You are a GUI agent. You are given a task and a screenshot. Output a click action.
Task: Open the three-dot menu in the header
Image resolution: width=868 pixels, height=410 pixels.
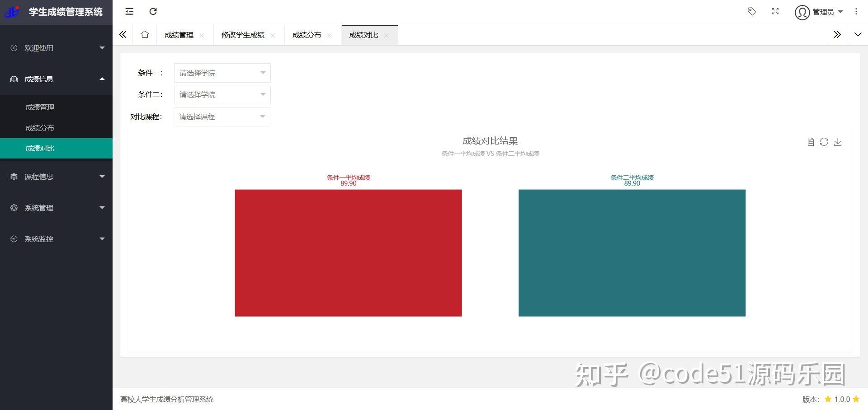856,11
